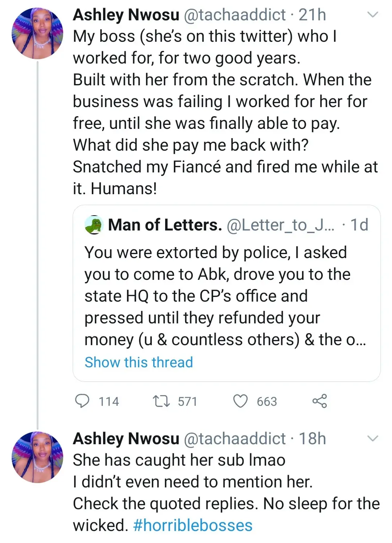Like the tweet with 663 likes
392x543 pixels.
(240, 401)
